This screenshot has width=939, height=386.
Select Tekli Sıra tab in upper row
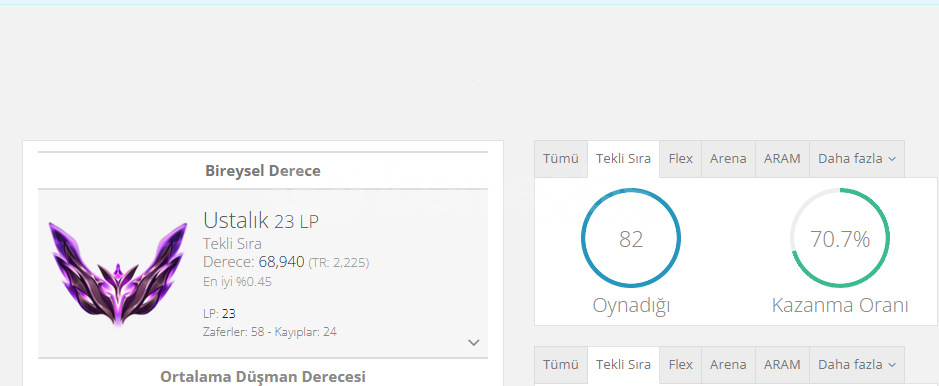[623, 159]
